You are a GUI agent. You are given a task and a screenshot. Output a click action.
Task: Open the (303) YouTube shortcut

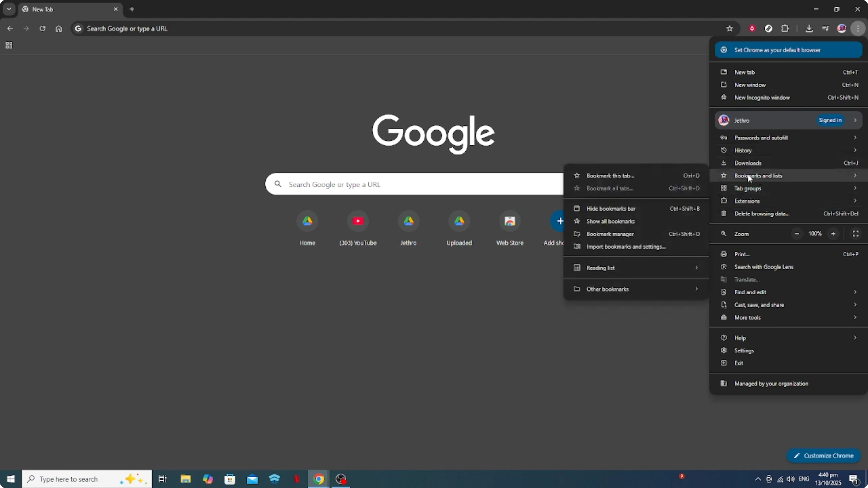[x=358, y=228]
